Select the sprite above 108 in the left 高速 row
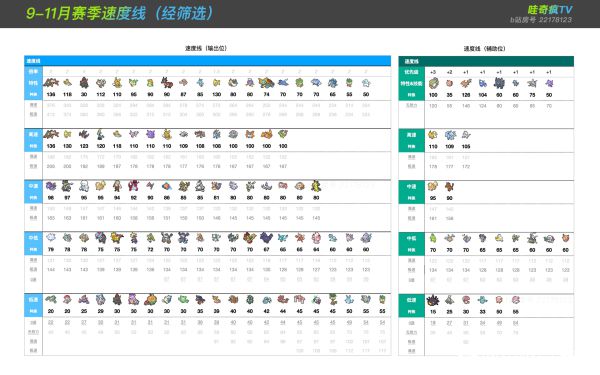The image size is (600, 375). tap(200, 134)
